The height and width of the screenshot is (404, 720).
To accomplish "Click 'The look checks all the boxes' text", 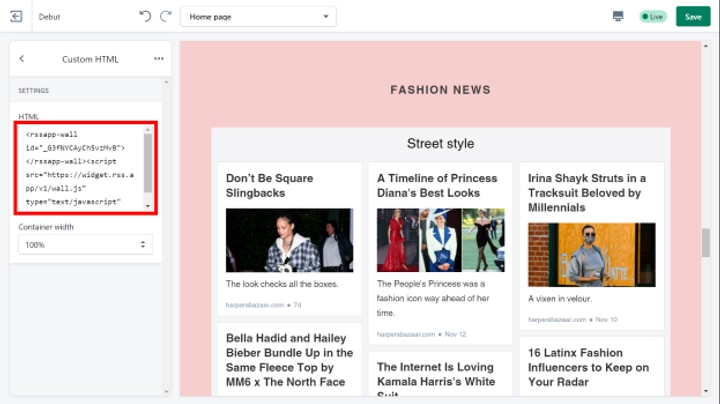I will [282, 284].
